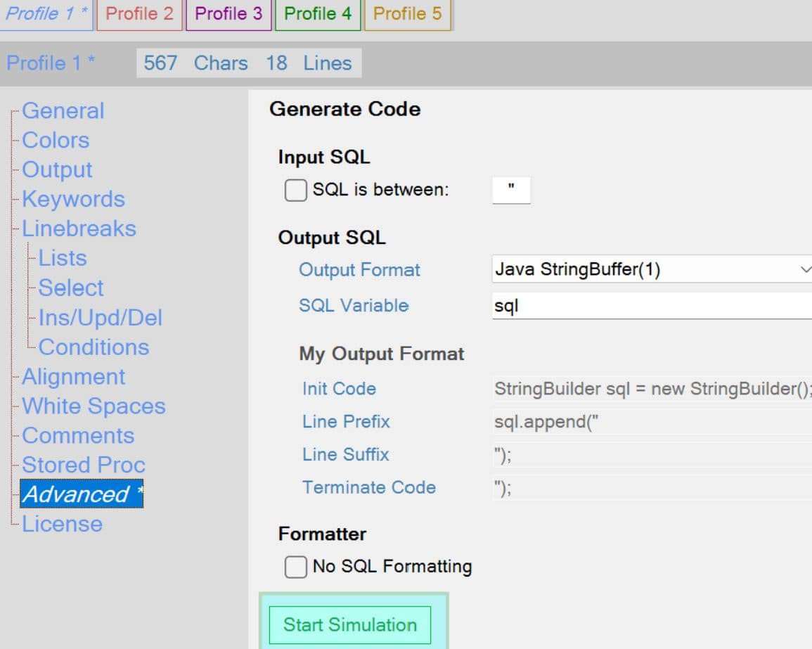This screenshot has height=649, width=812.
Task: Tick the No SQL Formatting checkbox
Action: point(296,567)
